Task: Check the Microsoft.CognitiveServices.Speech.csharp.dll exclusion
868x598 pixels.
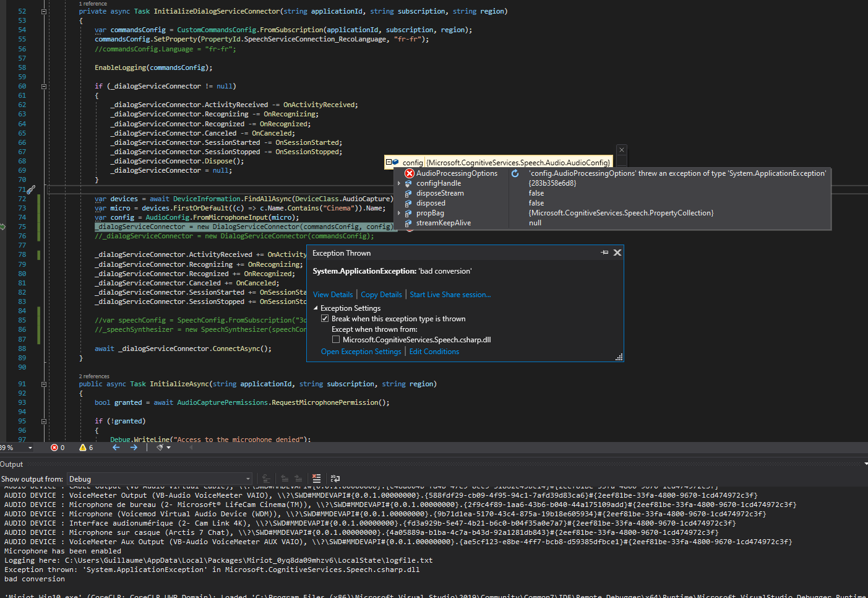Action: [336, 339]
